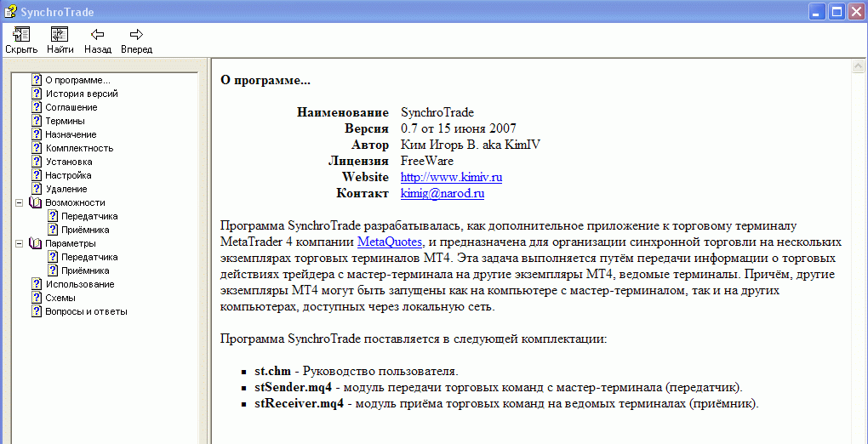Click the topic icon beside Назначение
Viewport: 868px width, 444px height.
[37, 134]
